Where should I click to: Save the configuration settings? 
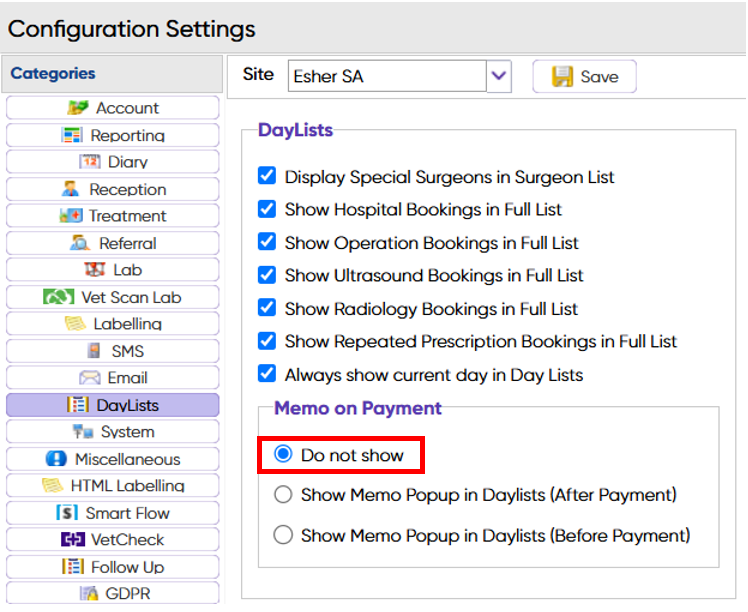tap(585, 77)
